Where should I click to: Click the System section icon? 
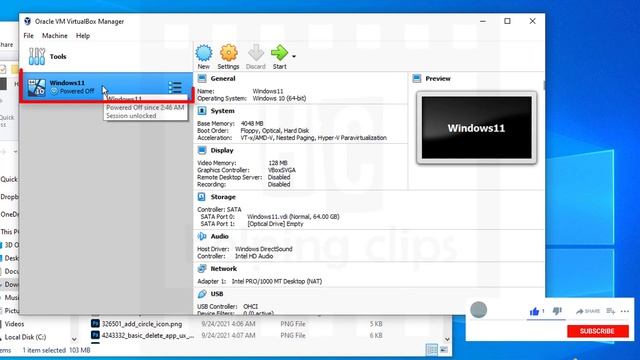coord(202,111)
